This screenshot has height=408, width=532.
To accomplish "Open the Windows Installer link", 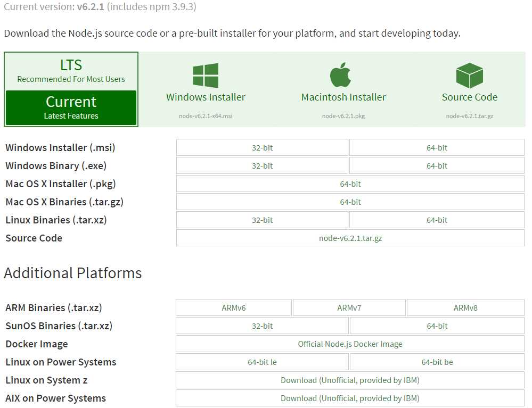I will [x=206, y=97].
